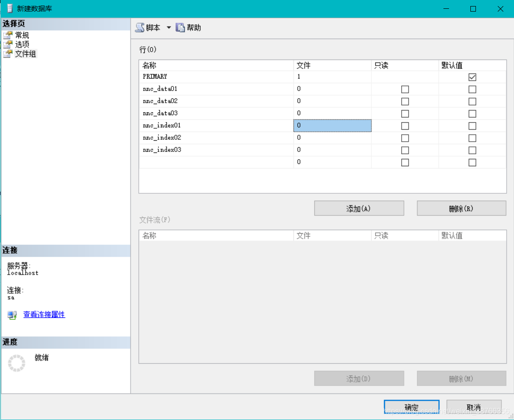514x420 pixels.
Task: Cancel the dialog with 取消
Action: pos(474,407)
